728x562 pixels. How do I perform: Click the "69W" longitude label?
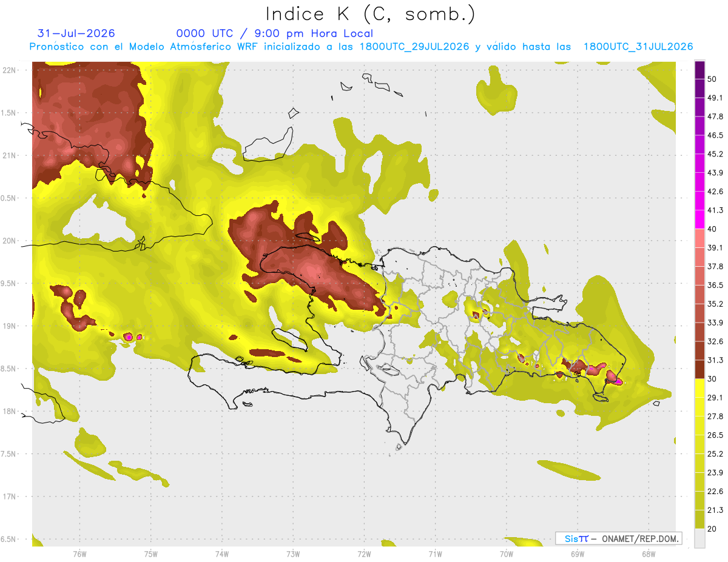578,554
